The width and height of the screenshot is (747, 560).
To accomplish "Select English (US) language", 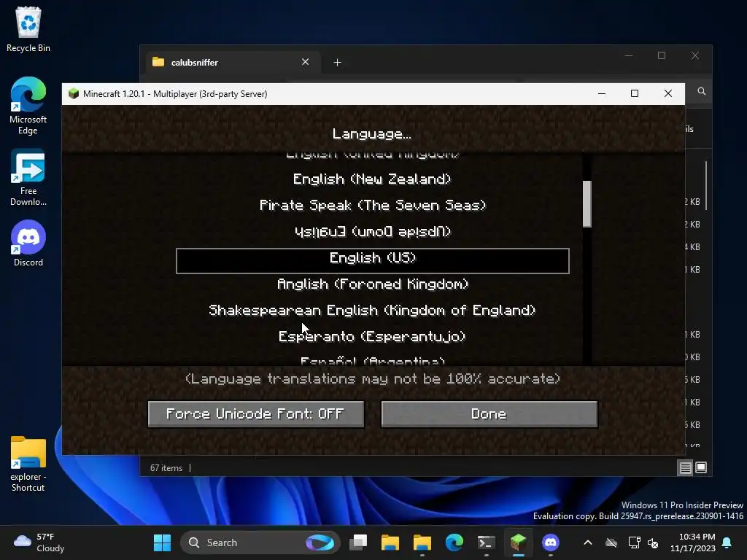I will 373,261.
